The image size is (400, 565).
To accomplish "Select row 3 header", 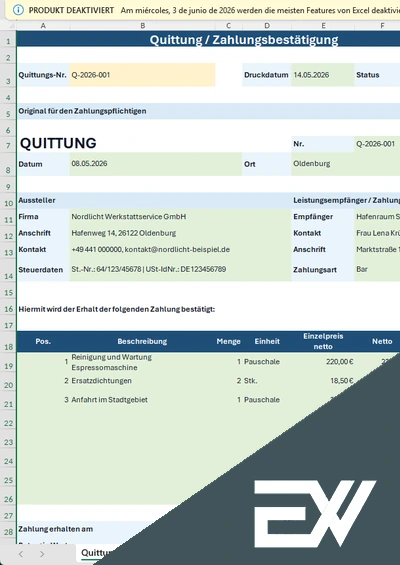I will tap(8, 75).
